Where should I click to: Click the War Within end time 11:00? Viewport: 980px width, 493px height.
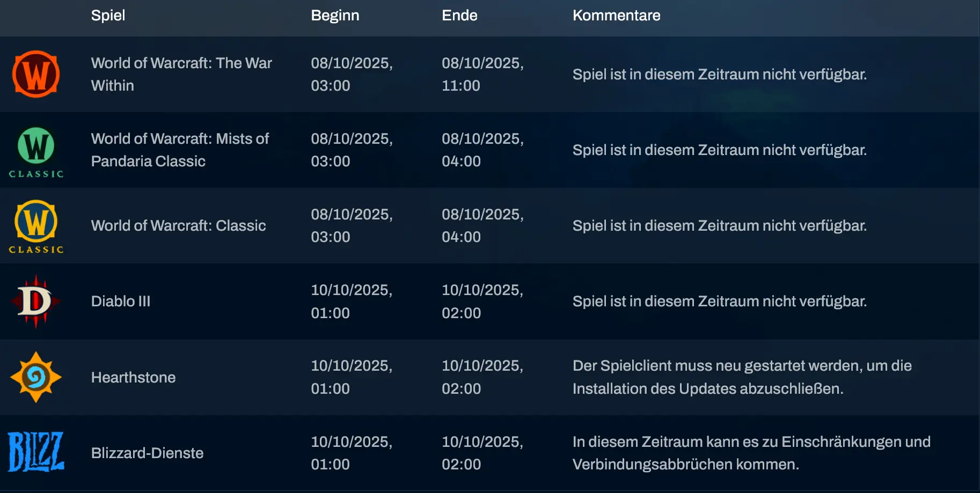click(461, 86)
